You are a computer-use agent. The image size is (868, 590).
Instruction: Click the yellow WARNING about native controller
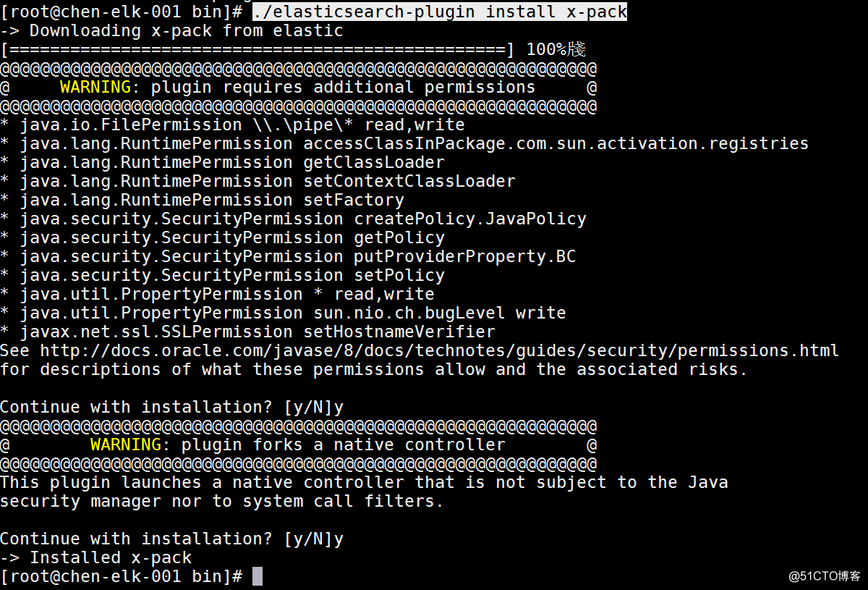click(126, 445)
